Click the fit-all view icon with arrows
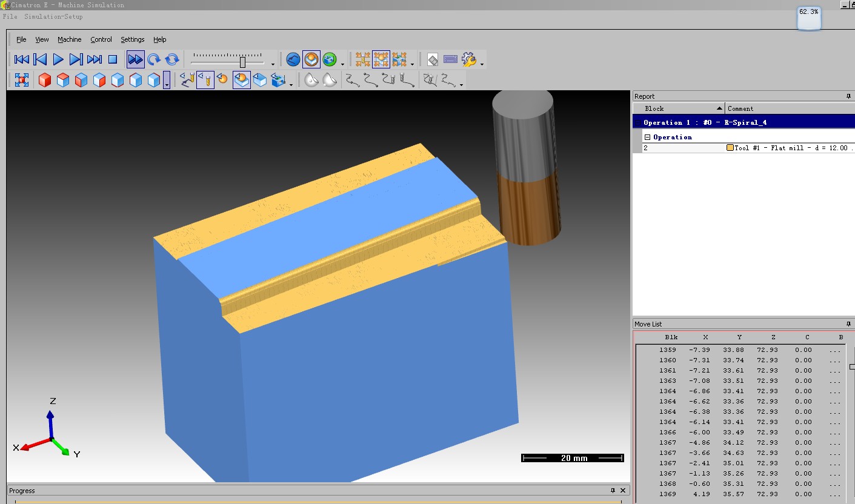 [x=22, y=80]
